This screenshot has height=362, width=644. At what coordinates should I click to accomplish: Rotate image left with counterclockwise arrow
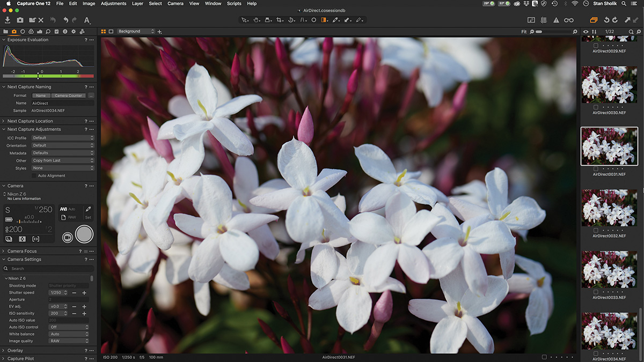(x=606, y=20)
